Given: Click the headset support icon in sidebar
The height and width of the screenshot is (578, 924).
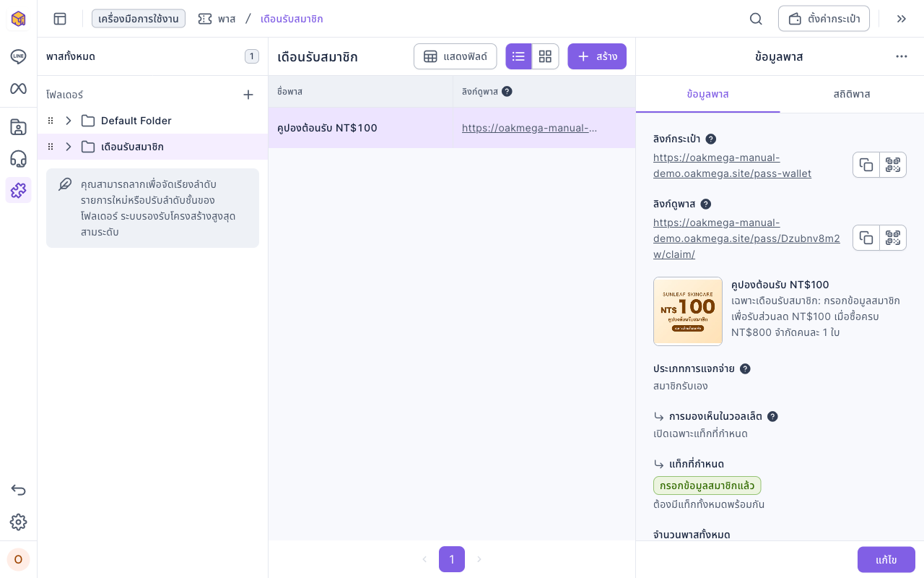Looking at the screenshot, I should [18, 159].
